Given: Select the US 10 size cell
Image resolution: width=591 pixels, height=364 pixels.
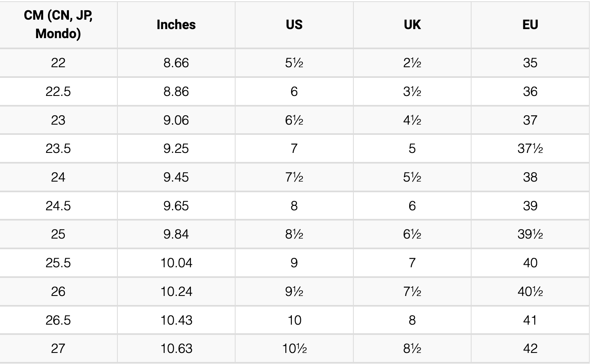Looking at the screenshot, I should [294, 320].
